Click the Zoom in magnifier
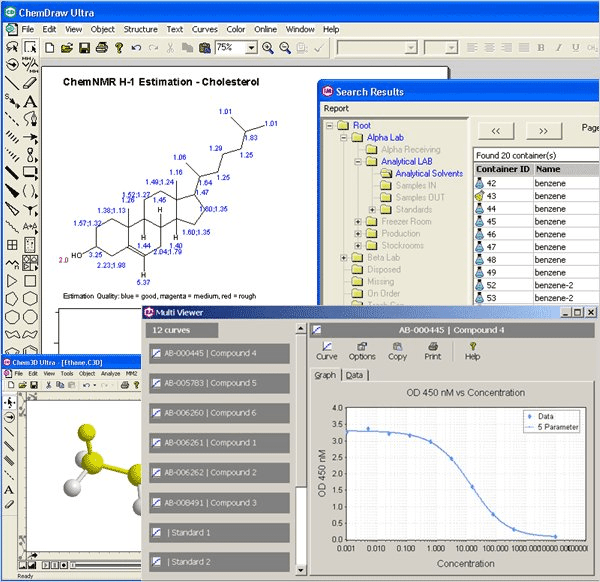Screen dimensions: 600x582 pyautogui.click(x=267, y=48)
